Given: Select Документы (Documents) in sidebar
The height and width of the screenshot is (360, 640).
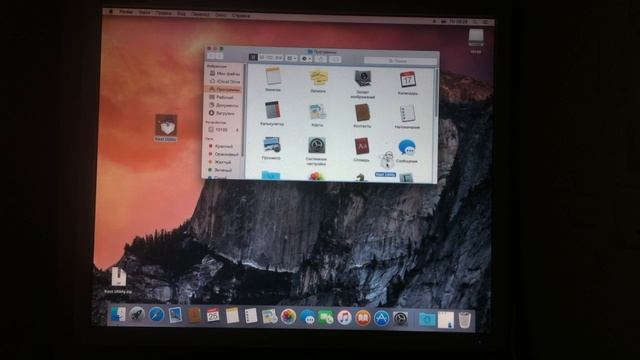Looking at the screenshot, I should pos(224,105).
